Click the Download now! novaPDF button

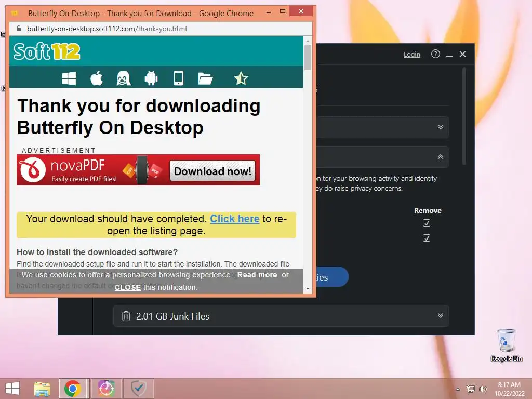tap(212, 170)
